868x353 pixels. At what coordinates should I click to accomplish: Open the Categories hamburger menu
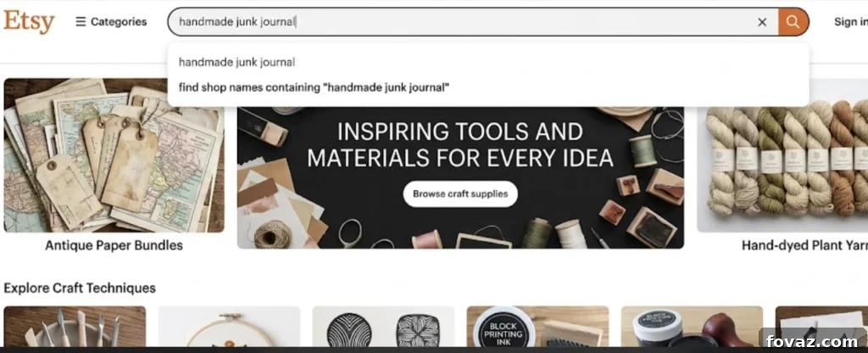point(111,21)
